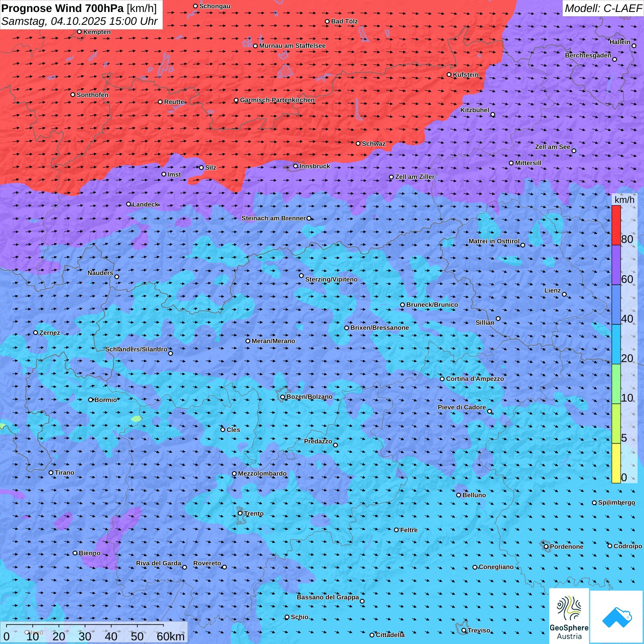Click the Murnau am Staffelsee label
Screen dimensions: 644x644
tap(292, 46)
